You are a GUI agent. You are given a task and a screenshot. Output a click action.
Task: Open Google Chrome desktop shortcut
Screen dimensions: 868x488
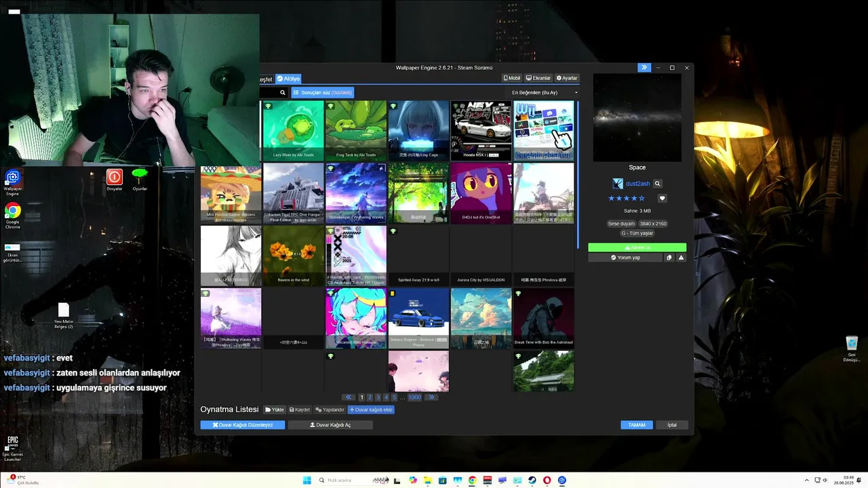coord(12,216)
